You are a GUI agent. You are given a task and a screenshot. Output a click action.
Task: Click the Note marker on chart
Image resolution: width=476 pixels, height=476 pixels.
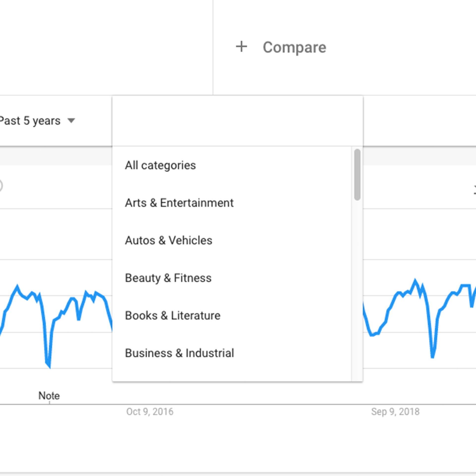[49, 396]
